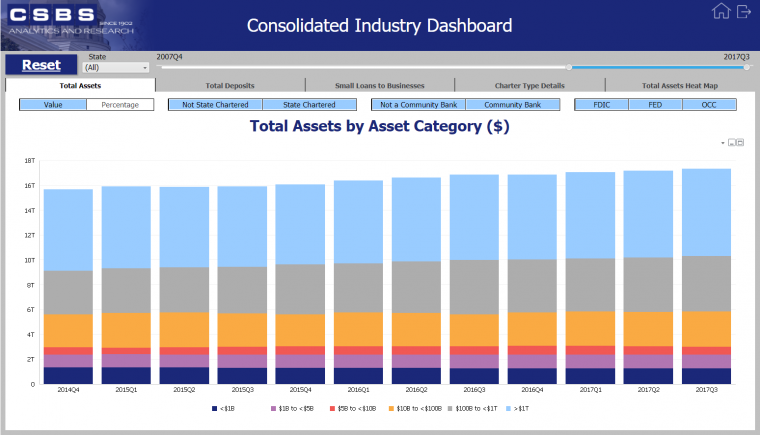Open the Total Assets Heat Map tab

(x=680, y=86)
